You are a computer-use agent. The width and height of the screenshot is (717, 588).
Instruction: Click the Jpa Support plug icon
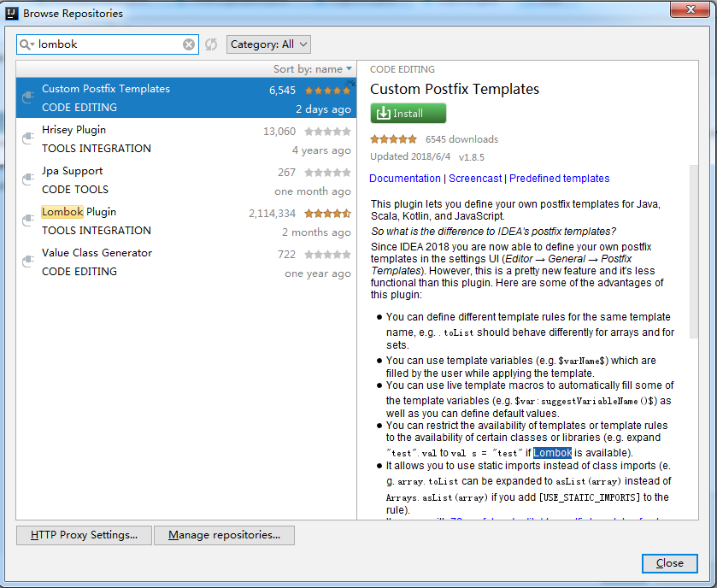pos(28,179)
